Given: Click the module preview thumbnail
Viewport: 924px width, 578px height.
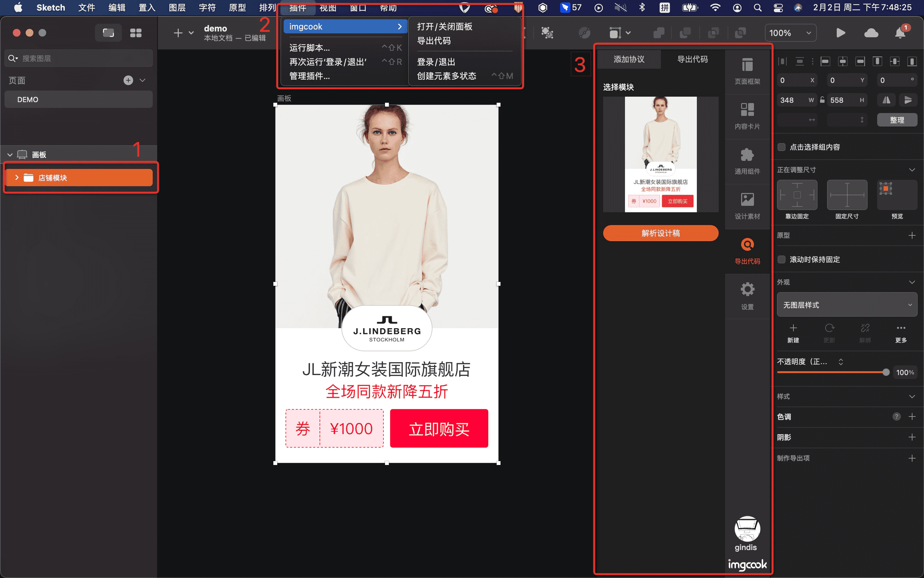Looking at the screenshot, I should point(661,154).
